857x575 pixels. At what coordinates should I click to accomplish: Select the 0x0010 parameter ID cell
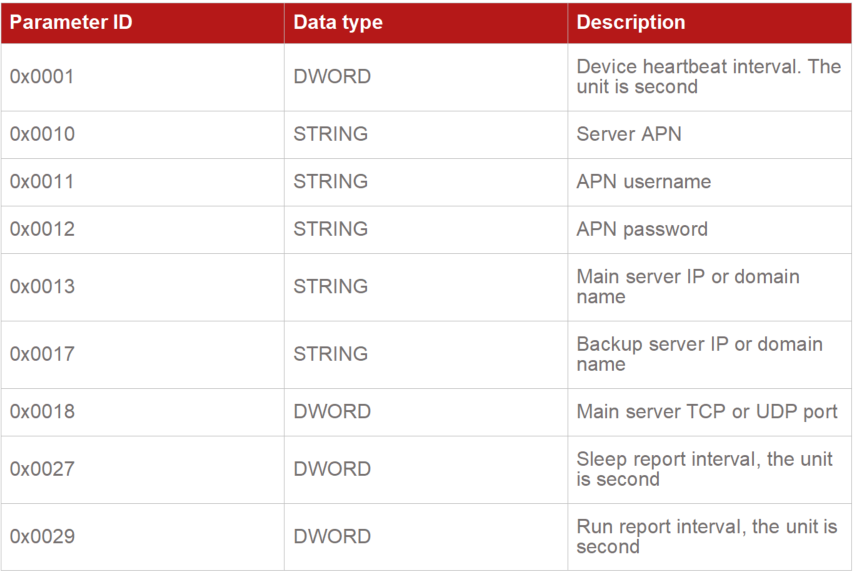pos(42,134)
